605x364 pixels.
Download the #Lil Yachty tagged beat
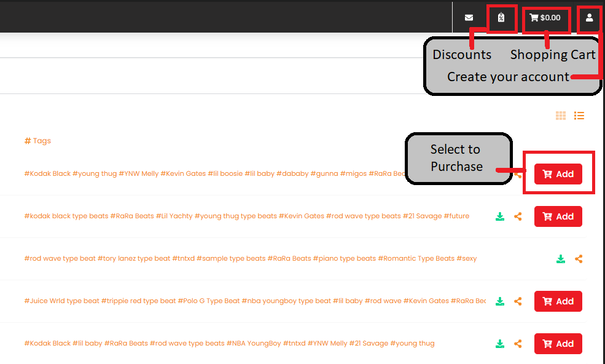click(x=500, y=216)
